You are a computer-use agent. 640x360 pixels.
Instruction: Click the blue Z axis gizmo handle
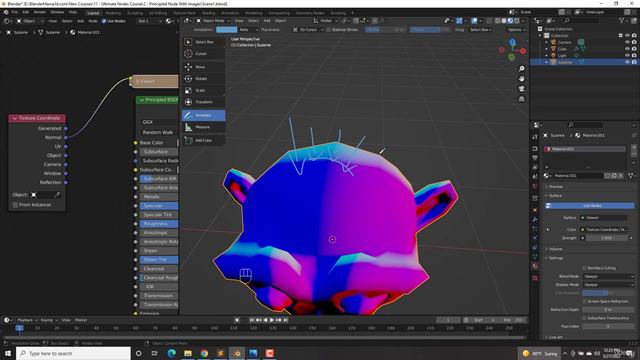click(512, 42)
